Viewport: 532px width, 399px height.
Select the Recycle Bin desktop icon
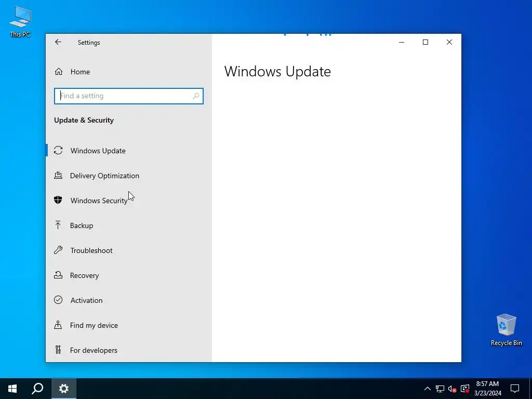(x=506, y=329)
